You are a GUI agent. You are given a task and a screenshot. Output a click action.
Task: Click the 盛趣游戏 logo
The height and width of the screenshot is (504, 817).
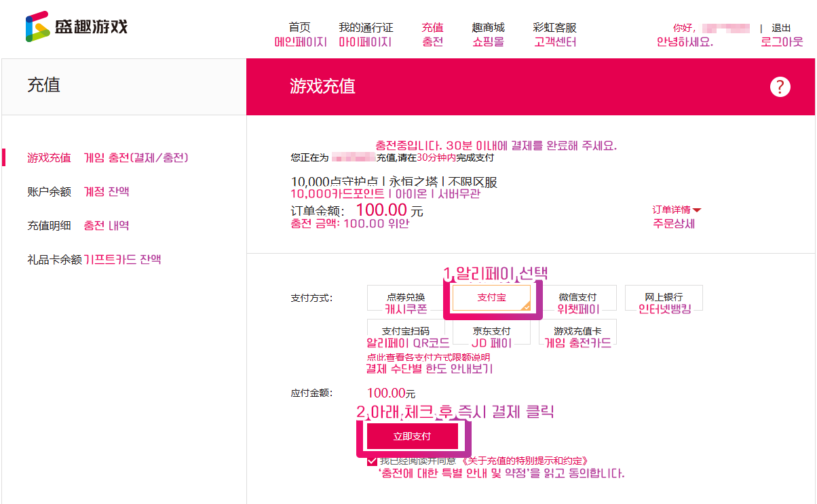(x=76, y=27)
